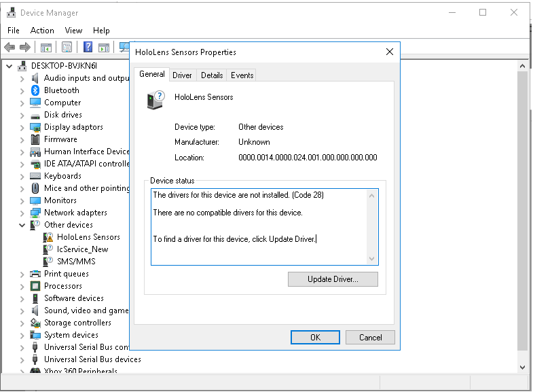Click the Properties toolbar icon
The width and height of the screenshot is (533, 392).
(67, 47)
